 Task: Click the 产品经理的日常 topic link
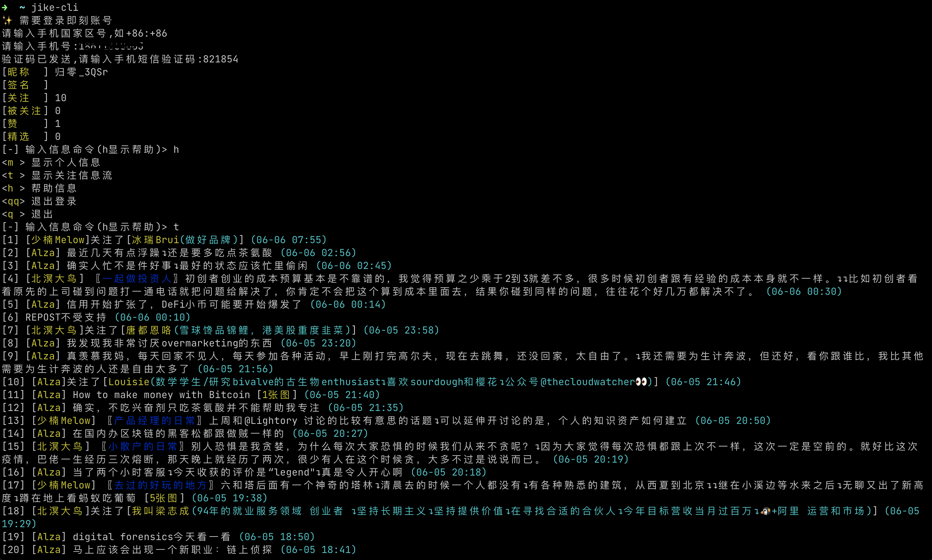154,420
